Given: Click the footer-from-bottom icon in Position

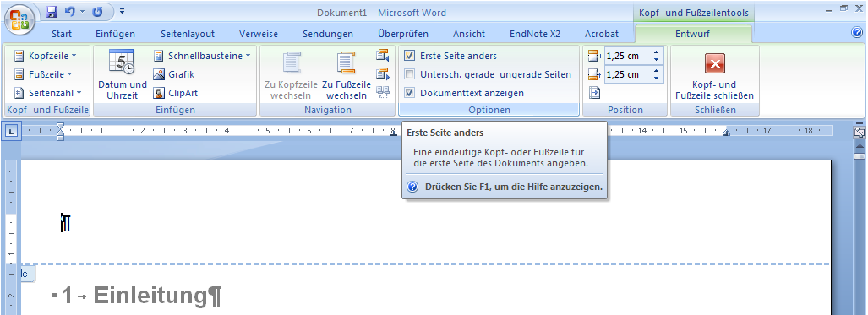Looking at the screenshot, I should click(x=594, y=74).
